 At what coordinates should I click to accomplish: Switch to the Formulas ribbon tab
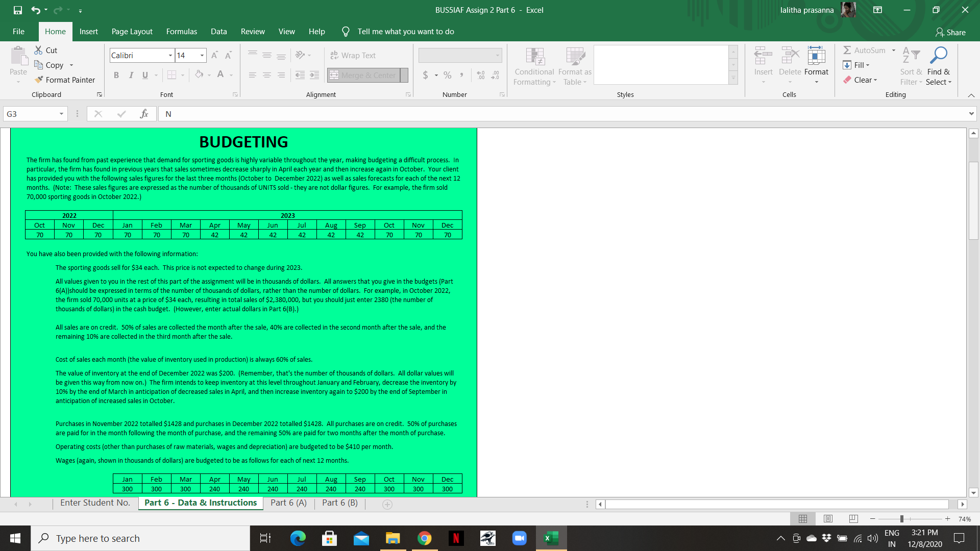click(181, 31)
